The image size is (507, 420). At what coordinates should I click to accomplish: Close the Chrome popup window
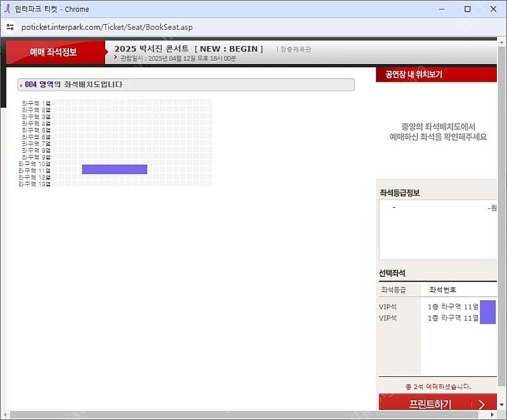click(x=493, y=9)
